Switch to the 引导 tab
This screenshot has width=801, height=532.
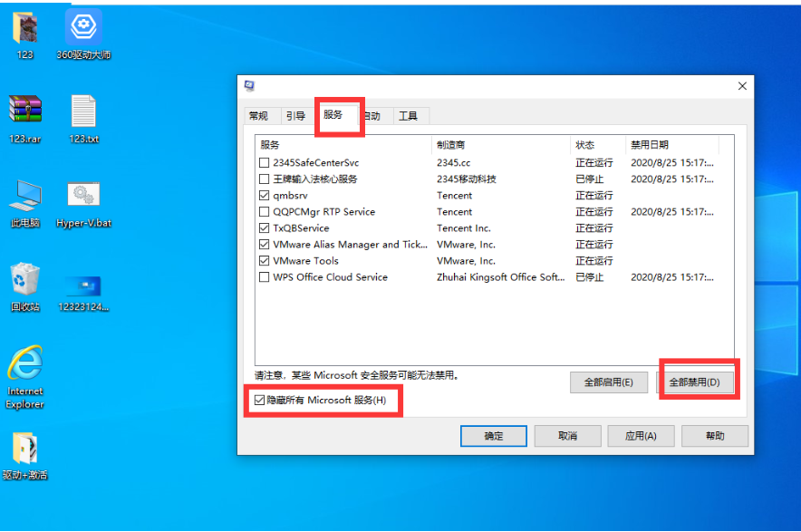coord(295,116)
